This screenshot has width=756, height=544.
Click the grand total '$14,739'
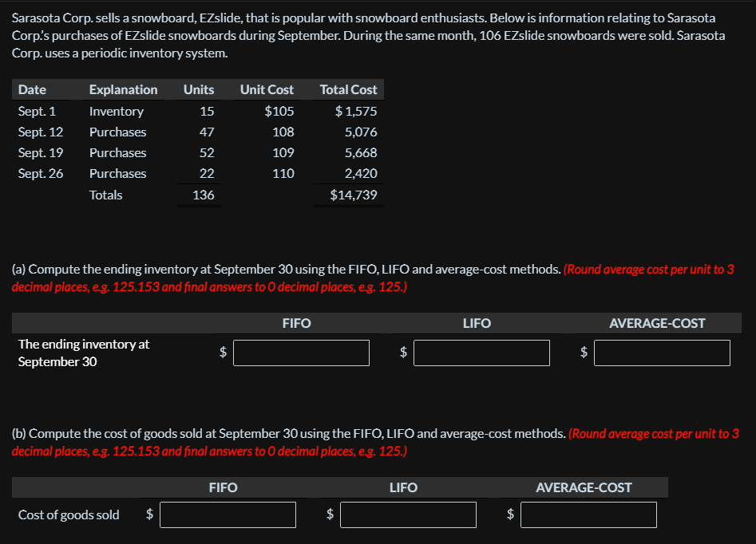point(354,195)
